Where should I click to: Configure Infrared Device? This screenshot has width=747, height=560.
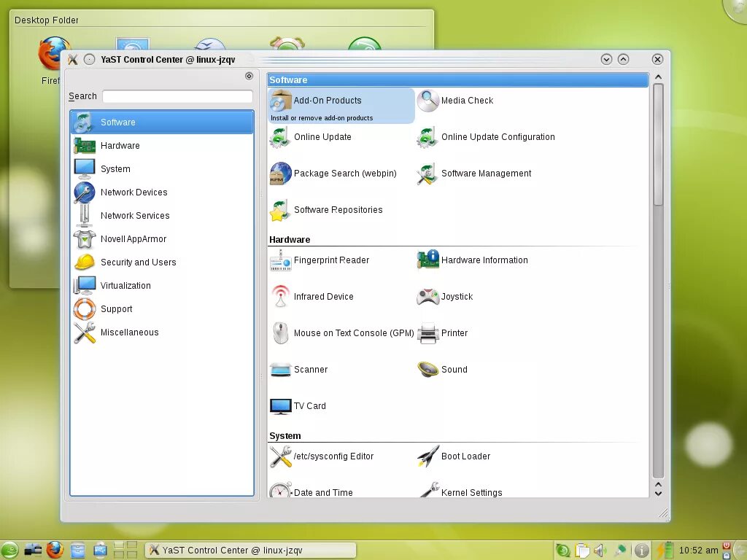[311, 297]
